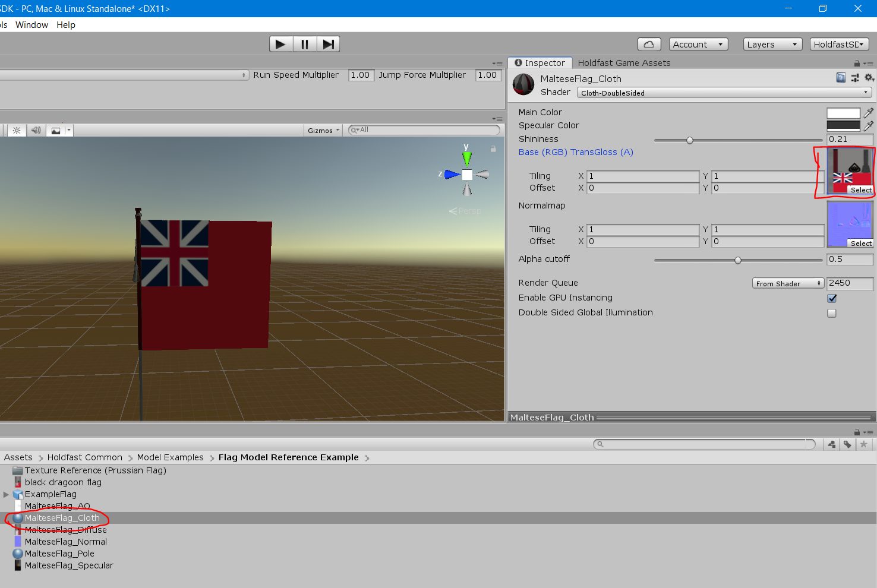Viewport: 877px width, 588px height.
Task: Click the center cube of the scene gizmo
Action: (467, 175)
